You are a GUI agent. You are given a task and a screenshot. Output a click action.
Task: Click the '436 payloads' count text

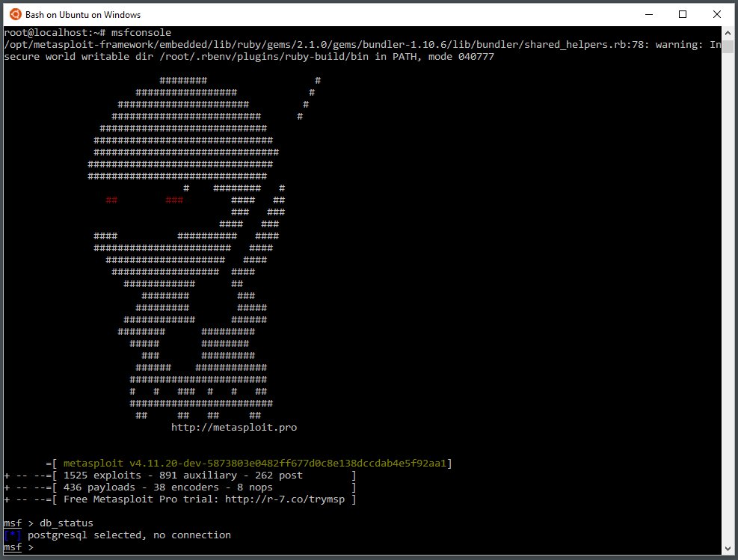pyautogui.click(x=99, y=487)
